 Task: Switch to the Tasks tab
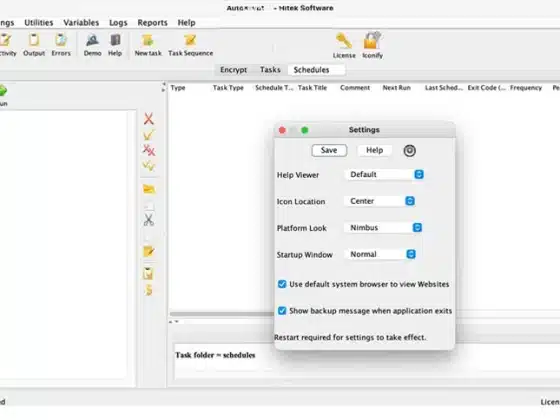click(x=270, y=70)
